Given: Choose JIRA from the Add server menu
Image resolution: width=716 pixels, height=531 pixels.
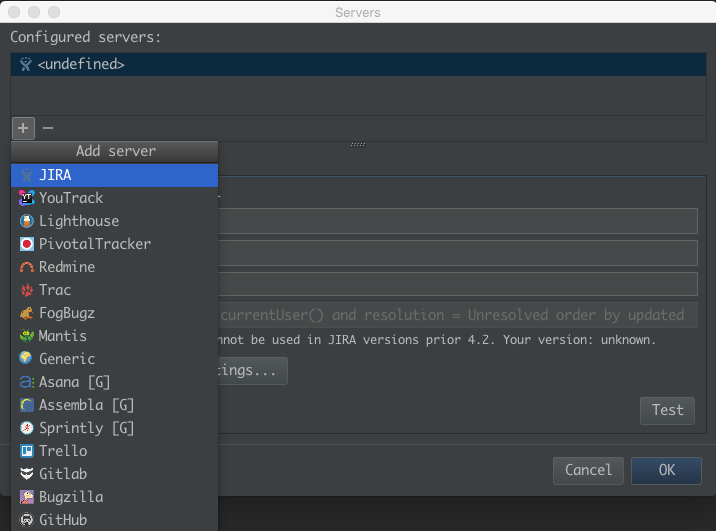Looking at the screenshot, I should point(114,175).
